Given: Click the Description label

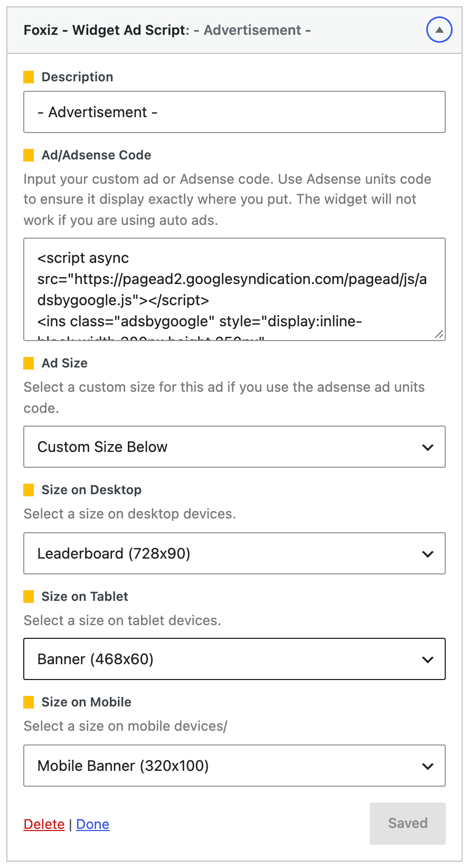Looking at the screenshot, I should pos(77,77).
